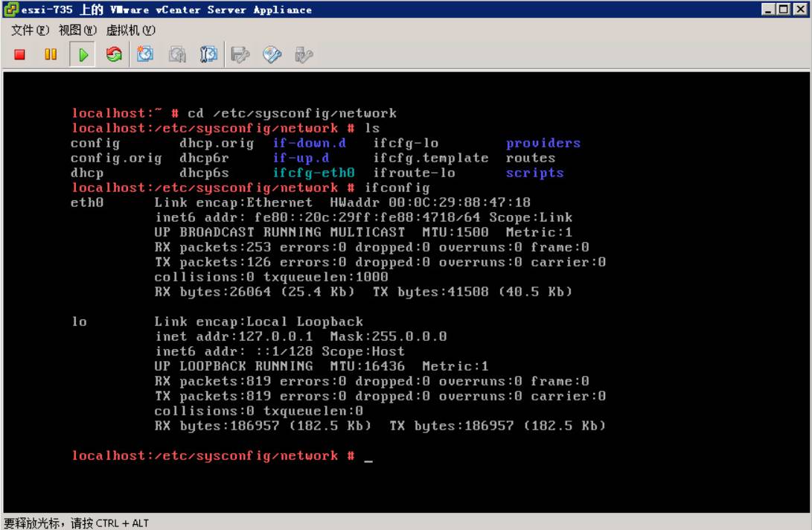This screenshot has width=812, height=530.
Task: Click the routes file name
Action: 531,158
